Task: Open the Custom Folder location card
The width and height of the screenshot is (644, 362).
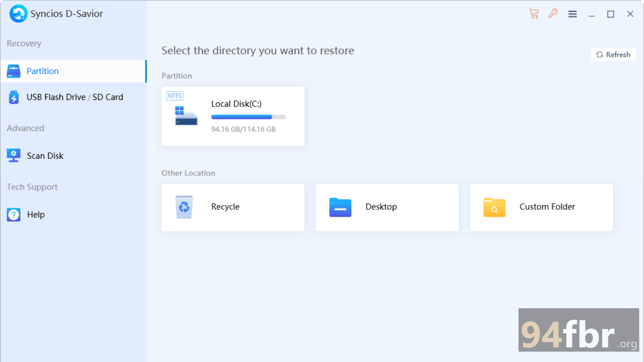Action: [x=541, y=207]
